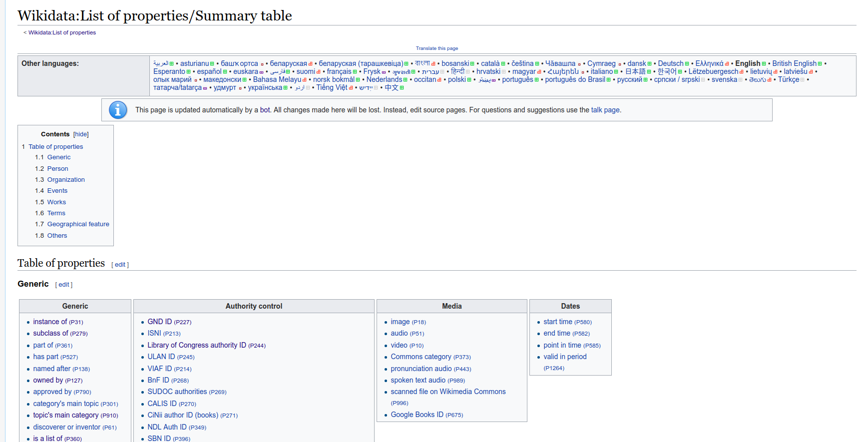Click translation status icon beside bosanski
This screenshot has height=442, width=868.
(472, 64)
